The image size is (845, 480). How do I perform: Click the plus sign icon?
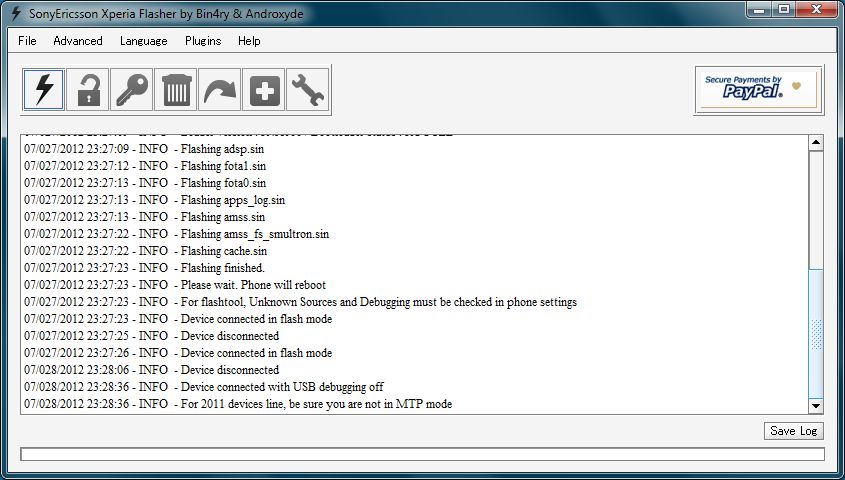click(264, 90)
